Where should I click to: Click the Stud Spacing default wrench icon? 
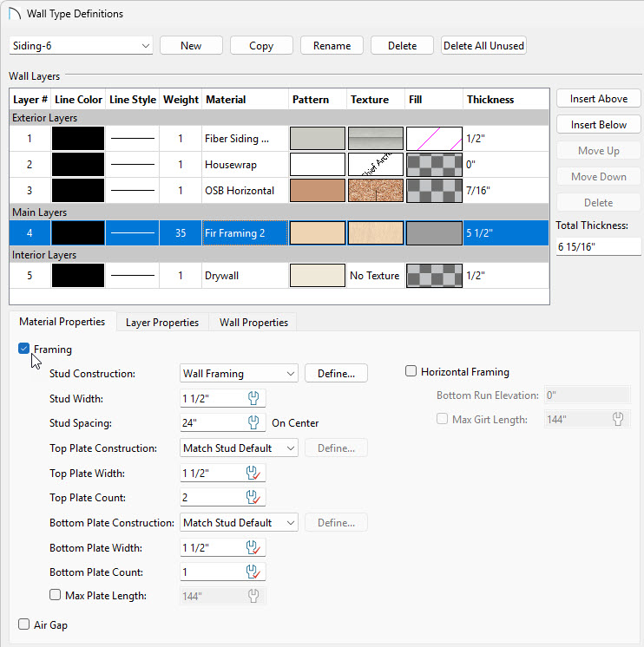(x=253, y=422)
